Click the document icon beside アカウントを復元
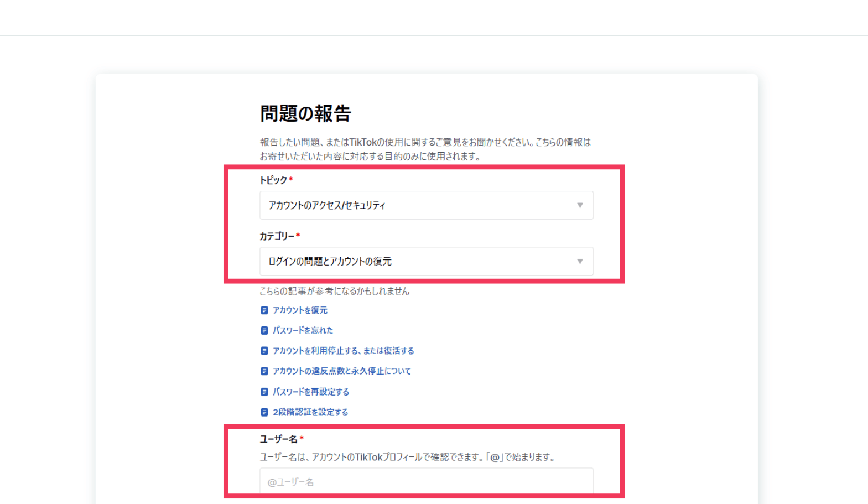The image size is (868, 504). click(x=264, y=310)
